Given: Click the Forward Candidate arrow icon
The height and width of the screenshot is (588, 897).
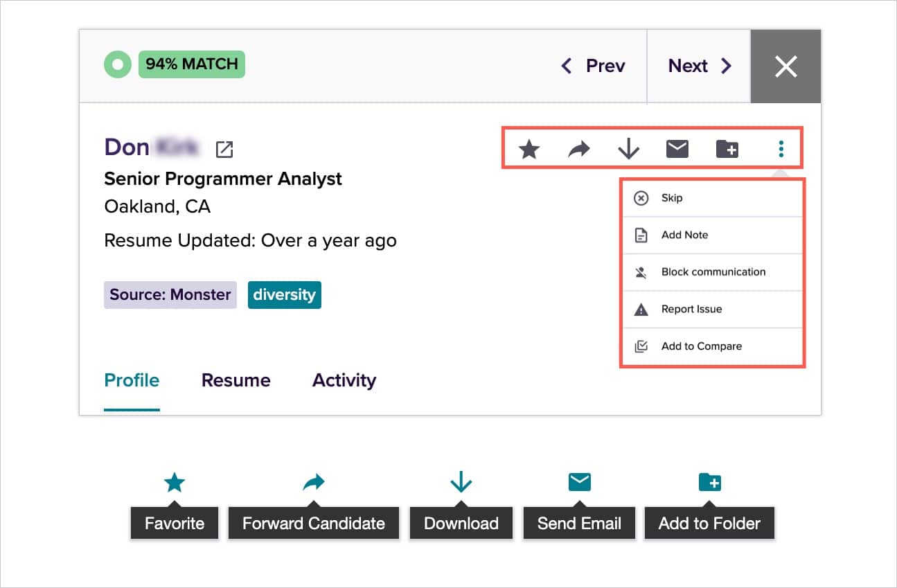Looking at the screenshot, I should pos(578,149).
